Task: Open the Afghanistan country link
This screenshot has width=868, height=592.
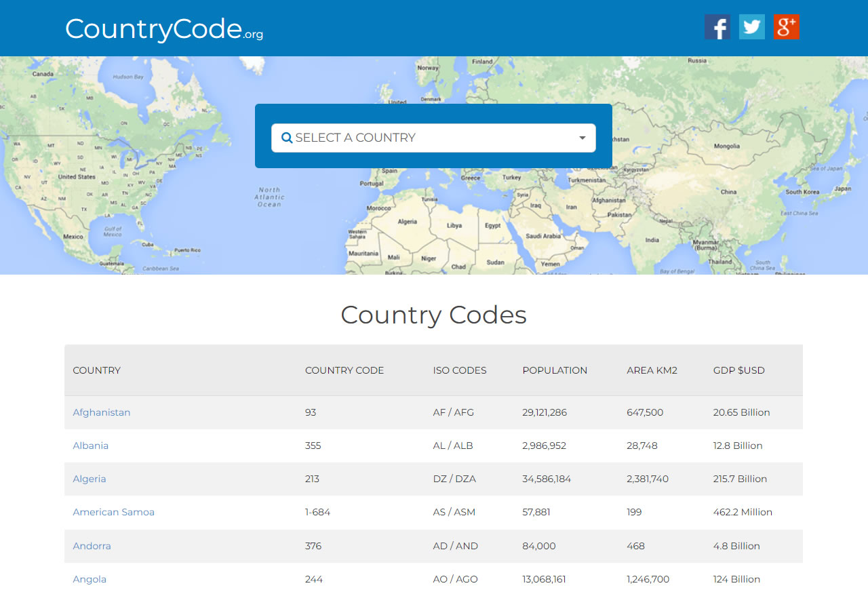Action: pyautogui.click(x=102, y=412)
